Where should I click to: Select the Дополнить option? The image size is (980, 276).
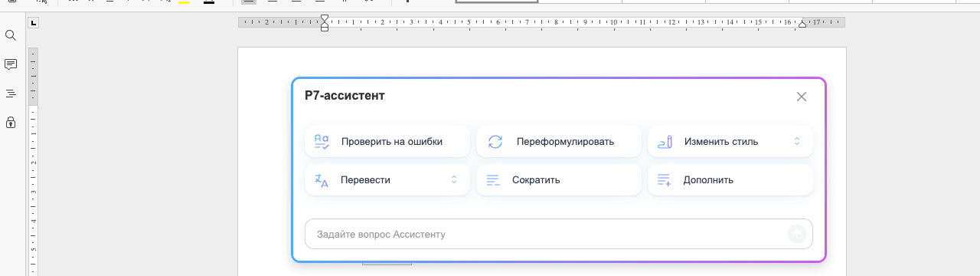pyautogui.click(x=730, y=180)
